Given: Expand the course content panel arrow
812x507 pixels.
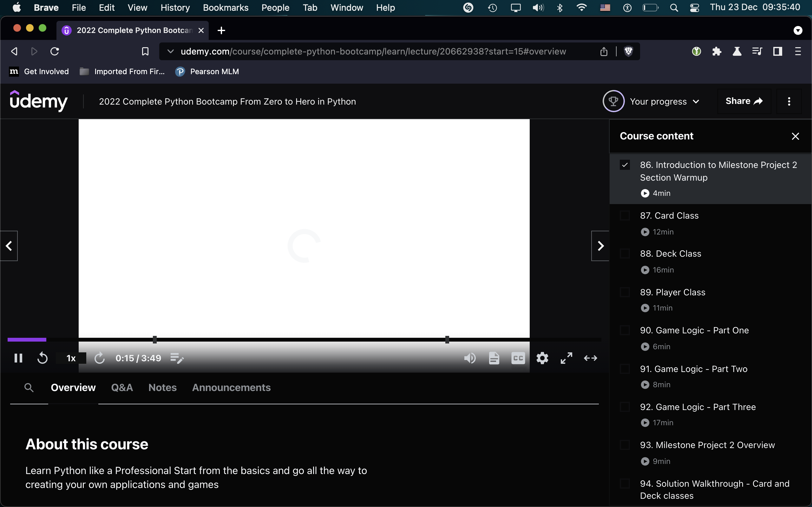Looking at the screenshot, I should tap(600, 246).
